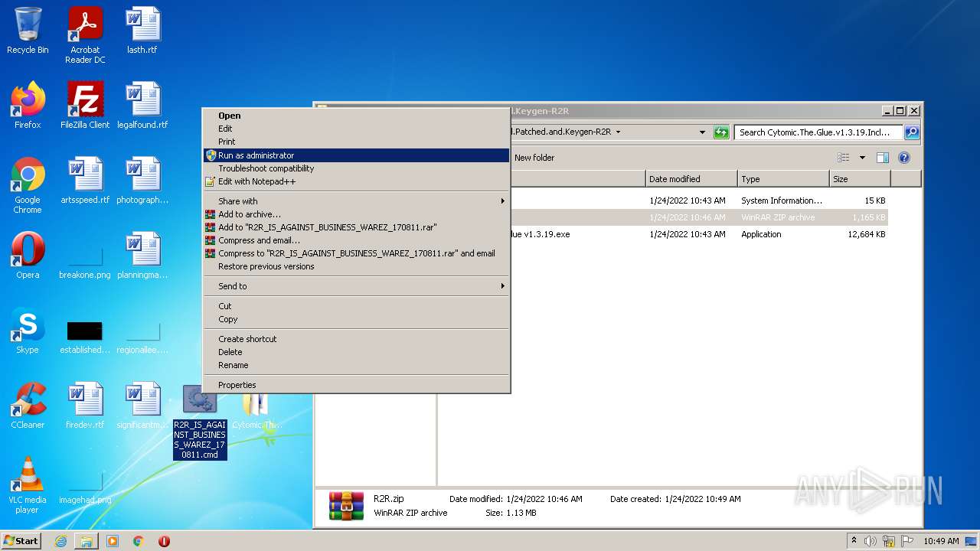Expand the address bar history dropdown
This screenshot has height=551, width=980.
tap(702, 132)
